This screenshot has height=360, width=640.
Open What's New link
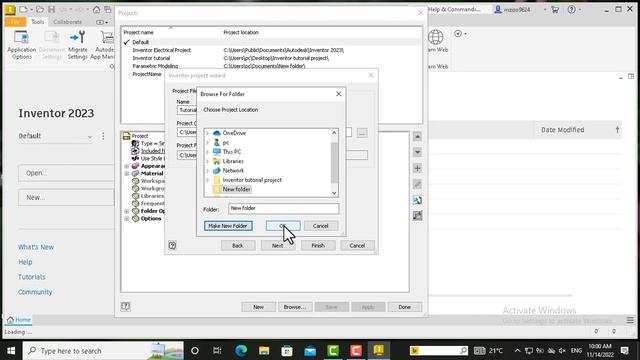coord(36,247)
